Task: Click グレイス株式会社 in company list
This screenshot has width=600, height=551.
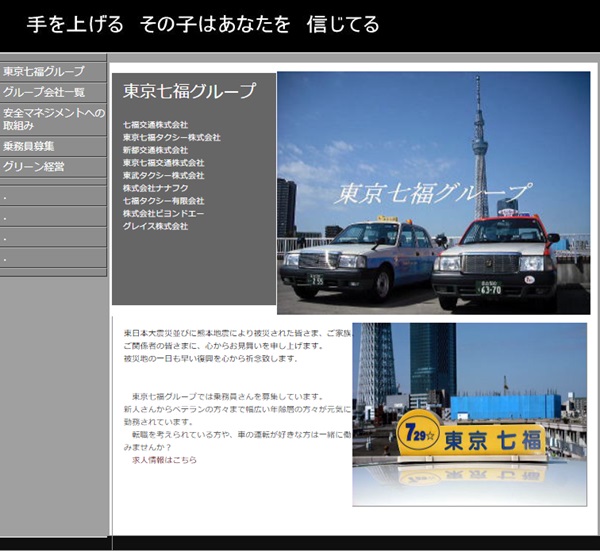Action: coord(155,226)
